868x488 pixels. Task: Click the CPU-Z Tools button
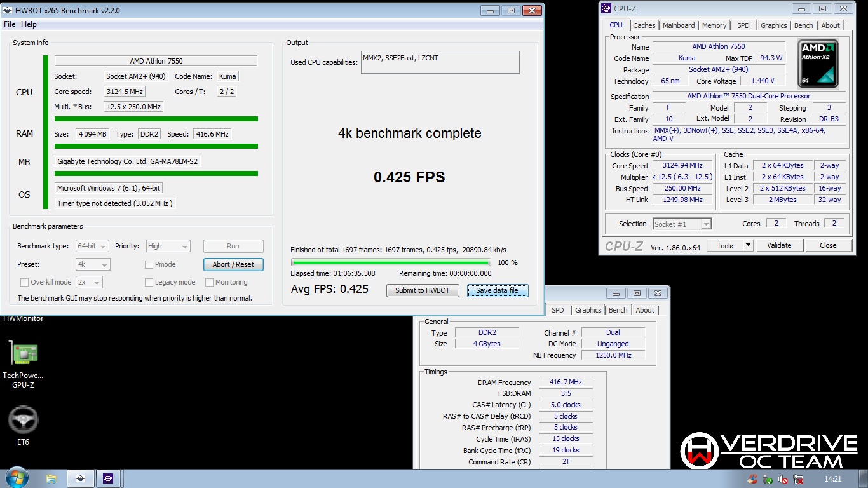pyautogui.click(x=724, y=245)
